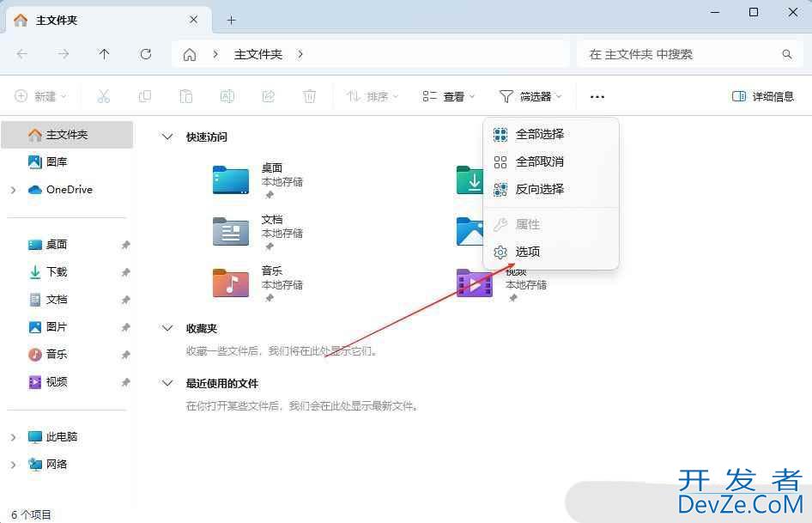Screen dimensions: 812x523
Task: Click 主文件夹 breadcrumb in address bar
Action: click(258, 54)
